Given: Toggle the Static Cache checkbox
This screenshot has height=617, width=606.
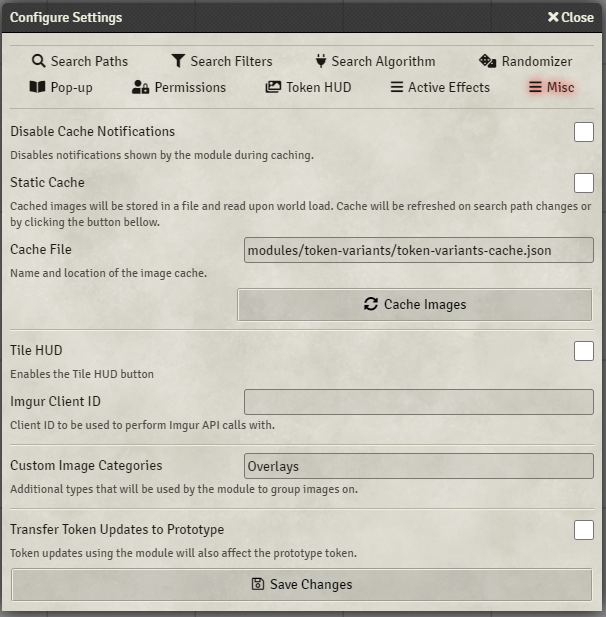Looking at the screenshot, I should tap(584, 183).
